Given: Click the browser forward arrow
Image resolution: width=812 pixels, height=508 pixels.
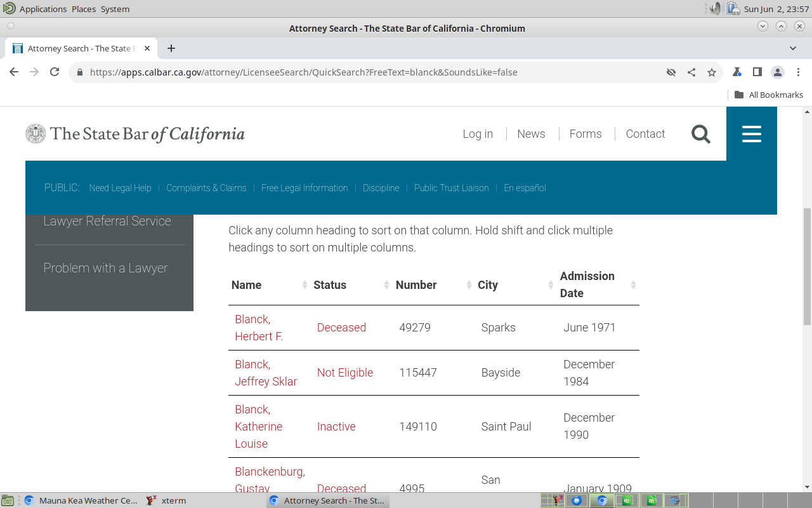Looking at the screenshot, I should click(x=34, y=72).
